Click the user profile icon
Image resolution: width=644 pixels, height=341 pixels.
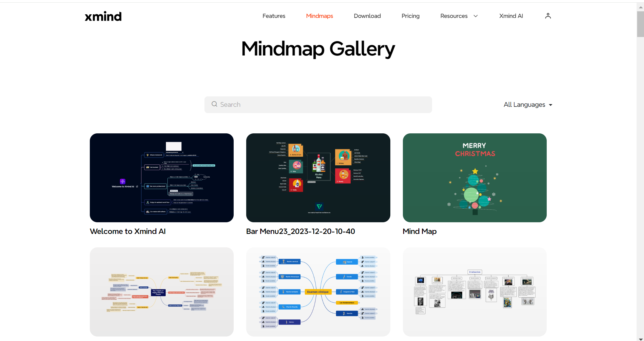548,16
